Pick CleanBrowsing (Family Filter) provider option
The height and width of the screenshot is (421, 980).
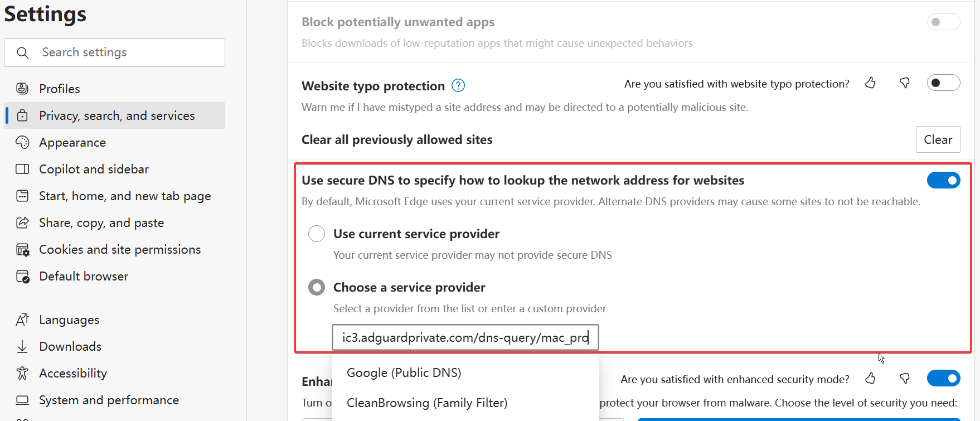click(x=426, y=403)
